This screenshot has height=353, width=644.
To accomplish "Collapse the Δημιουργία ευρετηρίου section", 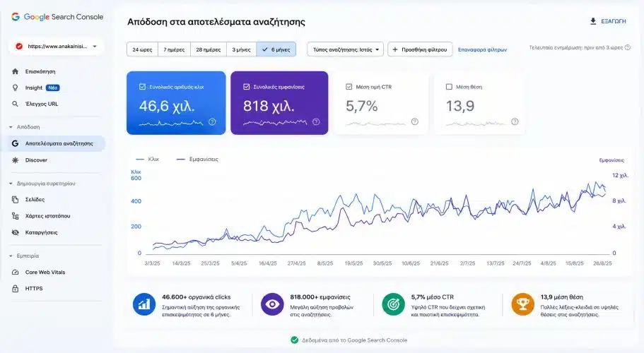I will point(11,184).
